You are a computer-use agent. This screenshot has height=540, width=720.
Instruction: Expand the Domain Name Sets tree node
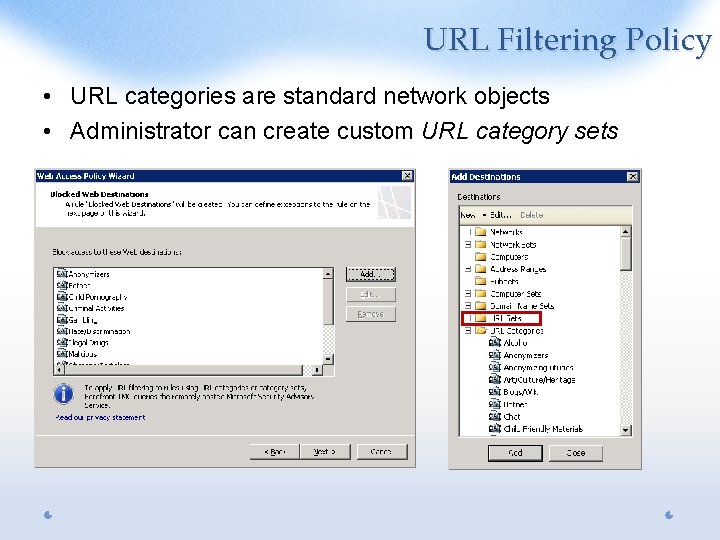click(x=468, y=306)
